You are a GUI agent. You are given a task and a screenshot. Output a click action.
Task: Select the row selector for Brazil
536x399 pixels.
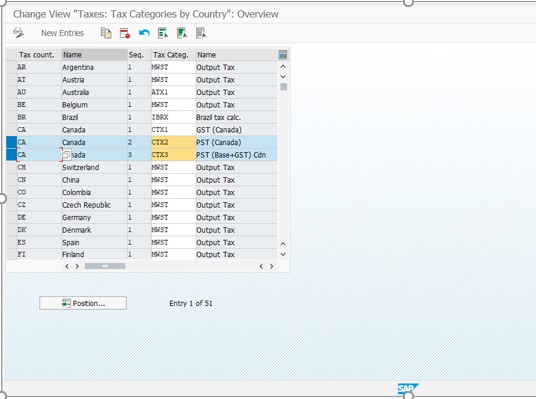coord(12,117)
